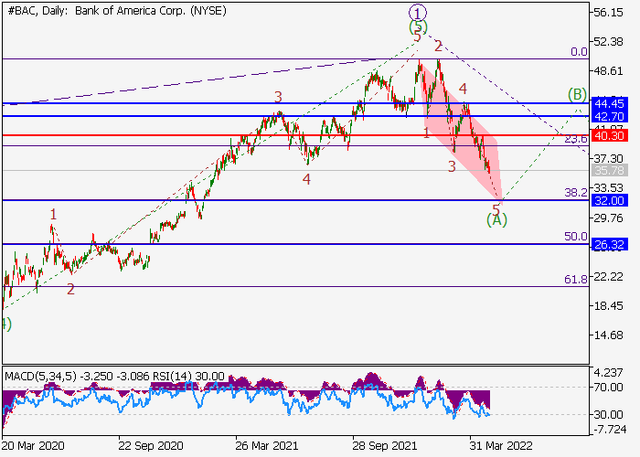Viewport: 640px width, 457px height.
Task: Click the 29.76 value on price axis
Action: pos(609,218)
